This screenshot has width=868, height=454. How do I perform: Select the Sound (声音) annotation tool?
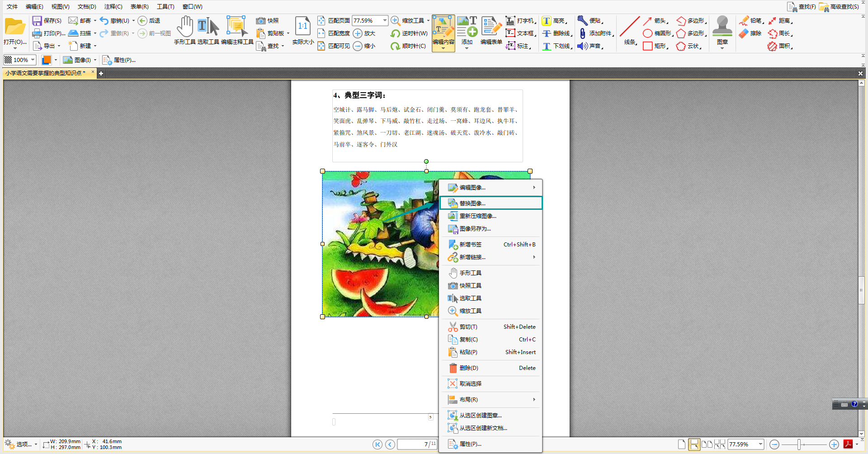pyautogui.click(x=590, y=46)
